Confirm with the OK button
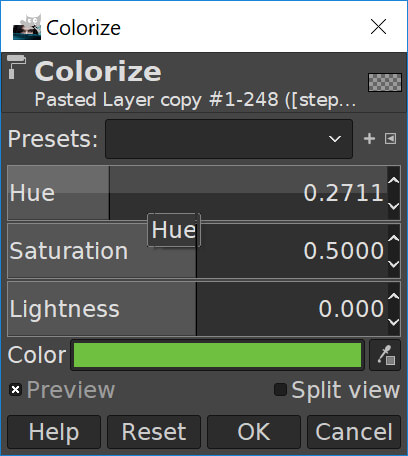Viewport: 408px width, 456px height. point(254,432)
